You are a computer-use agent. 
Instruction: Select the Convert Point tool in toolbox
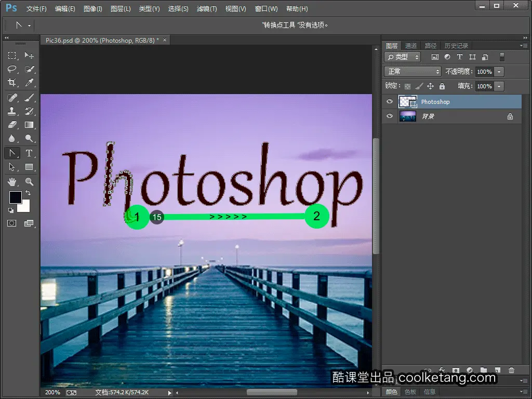pos(12,153)
